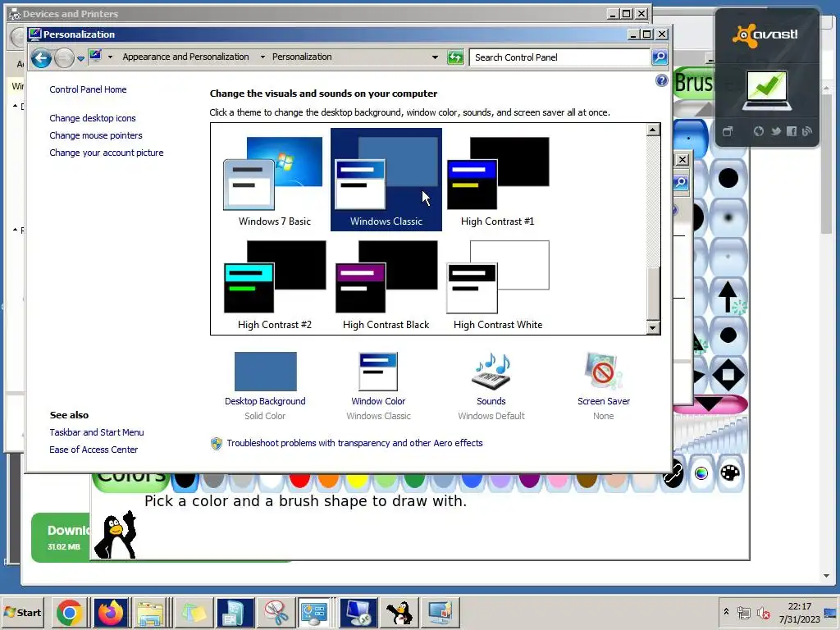Open Personalization help question mark
840x630 pixels.
tap(662, 80)
